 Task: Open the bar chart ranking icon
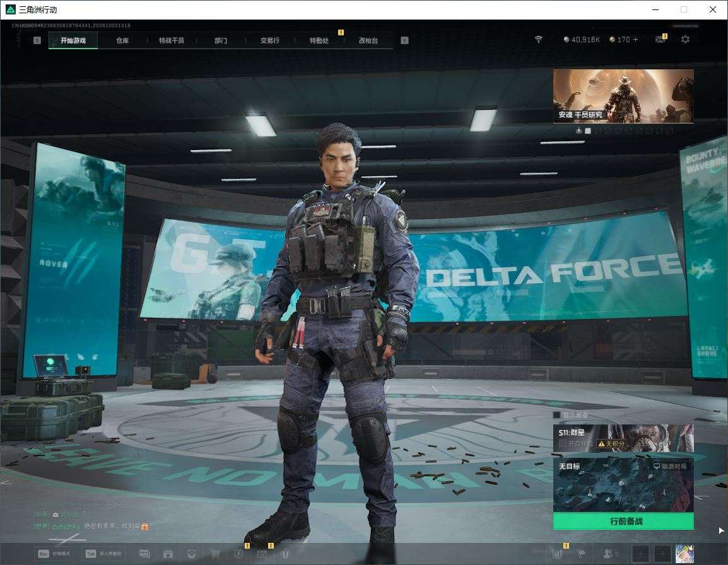click(x=557, y=554)
